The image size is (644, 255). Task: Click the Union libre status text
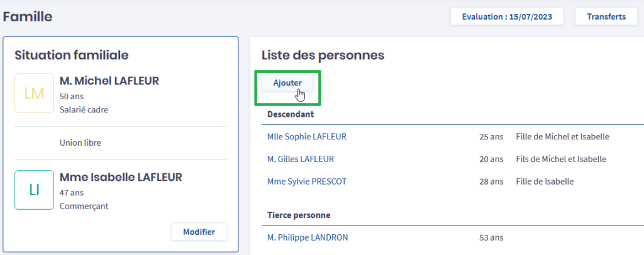pyautogui.click(x=80, y=143)
